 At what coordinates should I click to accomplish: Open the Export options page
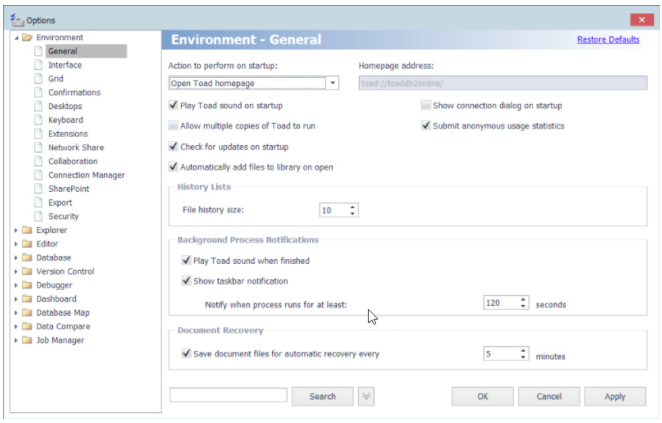click(x=60, y=203)
